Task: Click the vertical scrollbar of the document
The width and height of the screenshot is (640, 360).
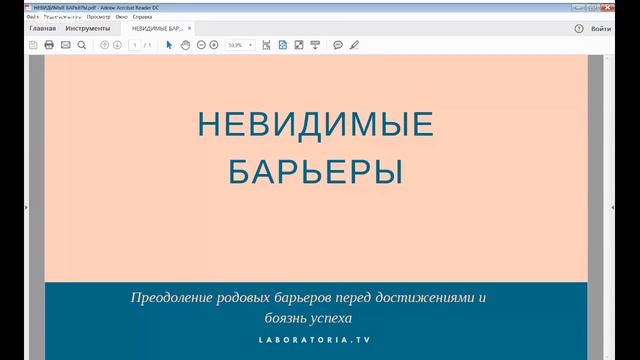Action: pos(607,207)
